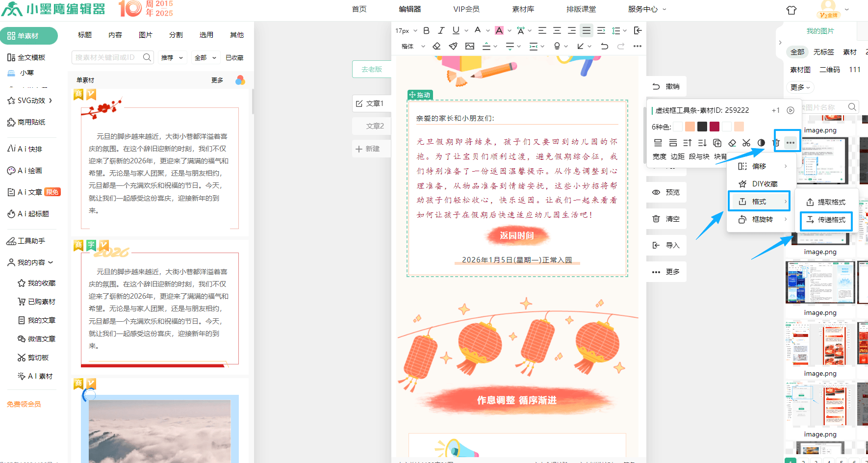Select the 单素材 sidebar button

click(x=29, y=36)
